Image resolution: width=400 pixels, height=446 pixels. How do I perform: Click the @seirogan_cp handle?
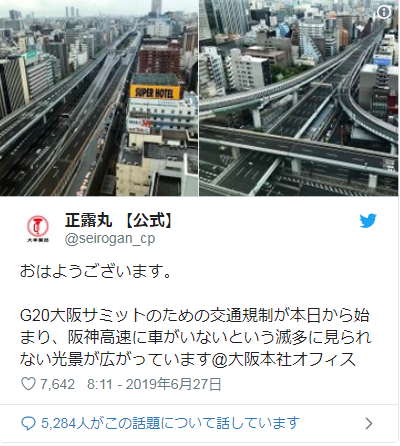[110, 239]
